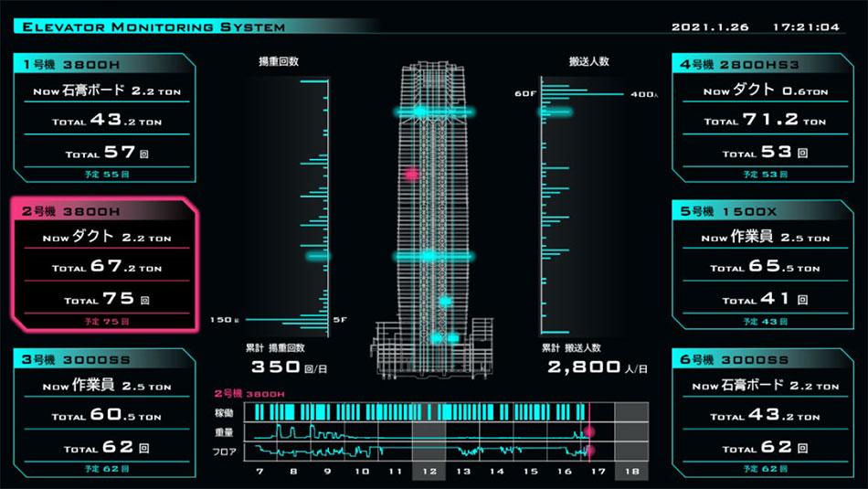Click the pink dot on the フロア timeline row

coord(589,450)
